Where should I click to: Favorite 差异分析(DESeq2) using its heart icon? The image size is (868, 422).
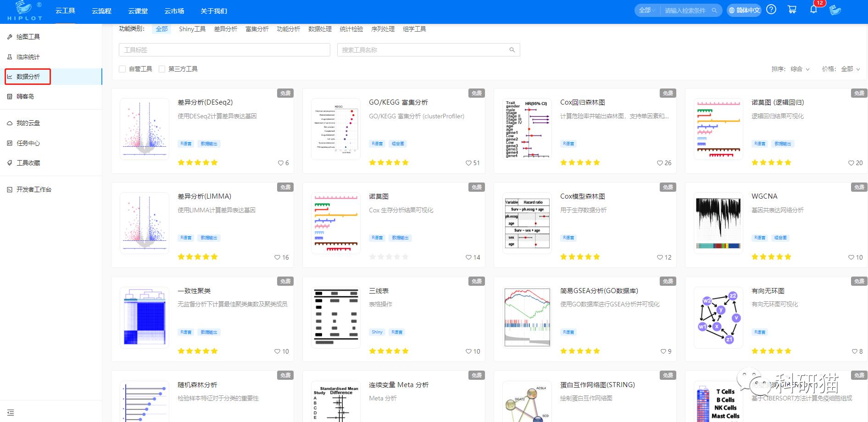point(280,163)
